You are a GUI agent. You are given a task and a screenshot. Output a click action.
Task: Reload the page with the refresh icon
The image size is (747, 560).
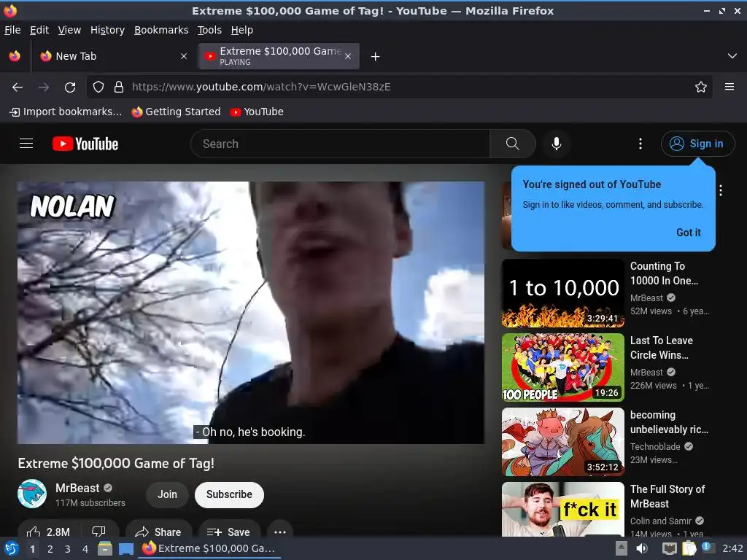(70, 87)
